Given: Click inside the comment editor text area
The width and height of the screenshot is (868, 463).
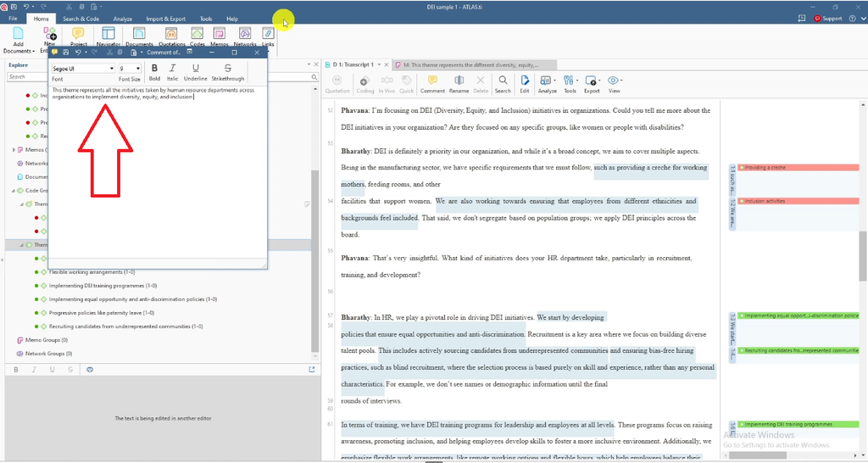Looking at the screenshot, I should [158, 171].
